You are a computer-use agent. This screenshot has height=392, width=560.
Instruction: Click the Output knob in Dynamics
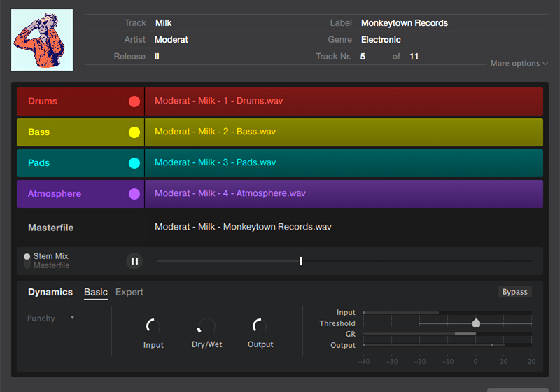pyautogui.click(x=260, y=326)
